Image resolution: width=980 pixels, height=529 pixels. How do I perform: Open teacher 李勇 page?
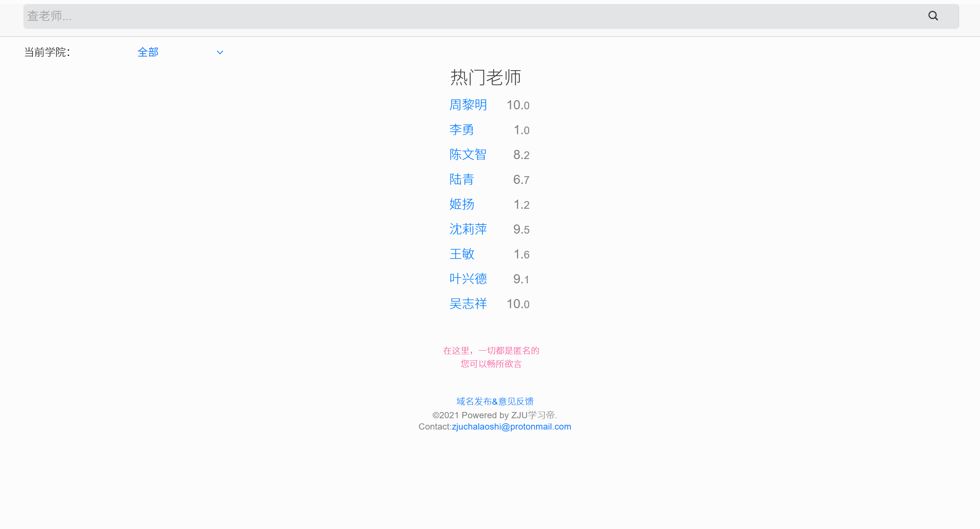pos(461,130)
